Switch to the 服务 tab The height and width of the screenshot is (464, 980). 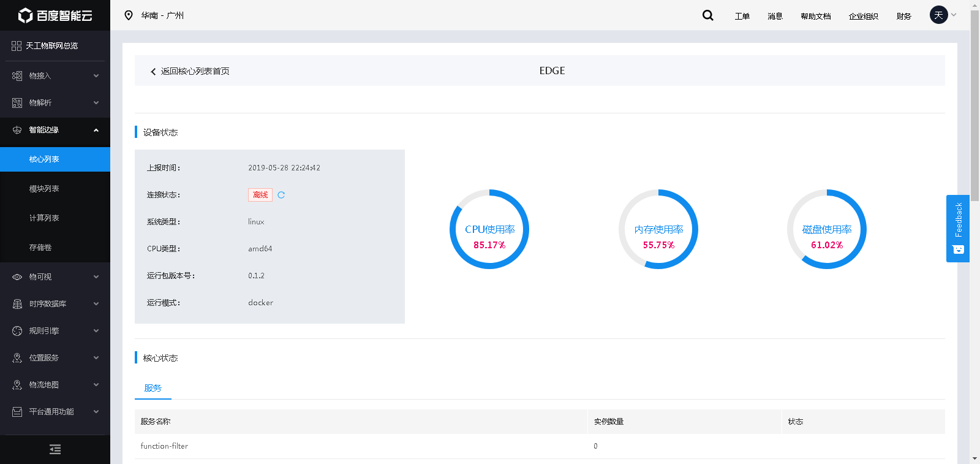pyautogui.click(x=153, y=388)
